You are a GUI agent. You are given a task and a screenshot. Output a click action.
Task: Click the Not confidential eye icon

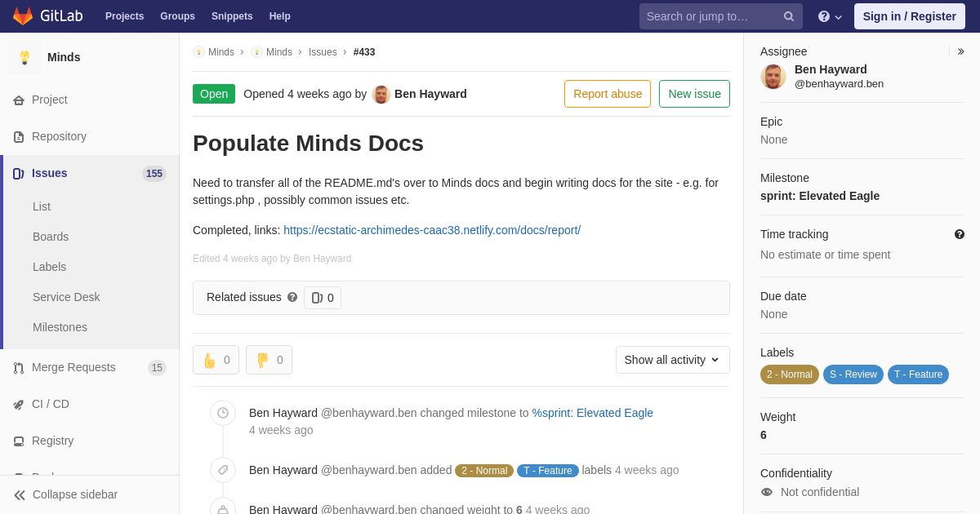coord(767,492)
